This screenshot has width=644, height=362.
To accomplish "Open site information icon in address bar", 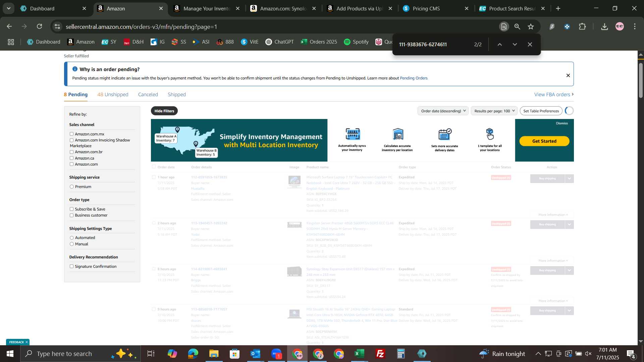I will [x=57, y=26].
